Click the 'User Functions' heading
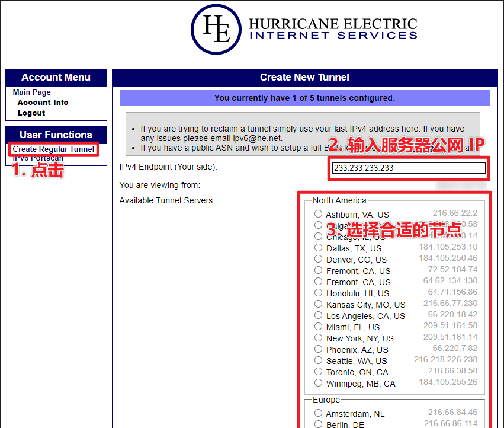504x428 pixels. (56, 135)
